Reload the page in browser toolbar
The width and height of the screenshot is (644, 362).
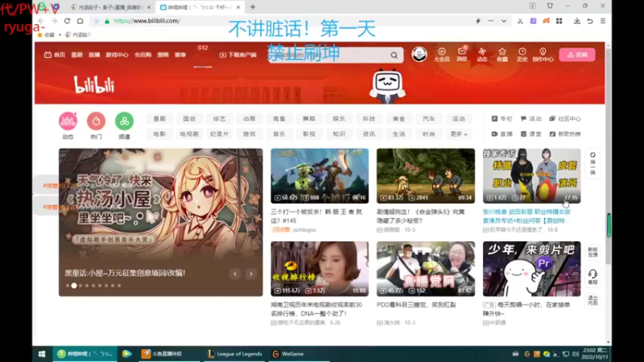pos(67,21)
